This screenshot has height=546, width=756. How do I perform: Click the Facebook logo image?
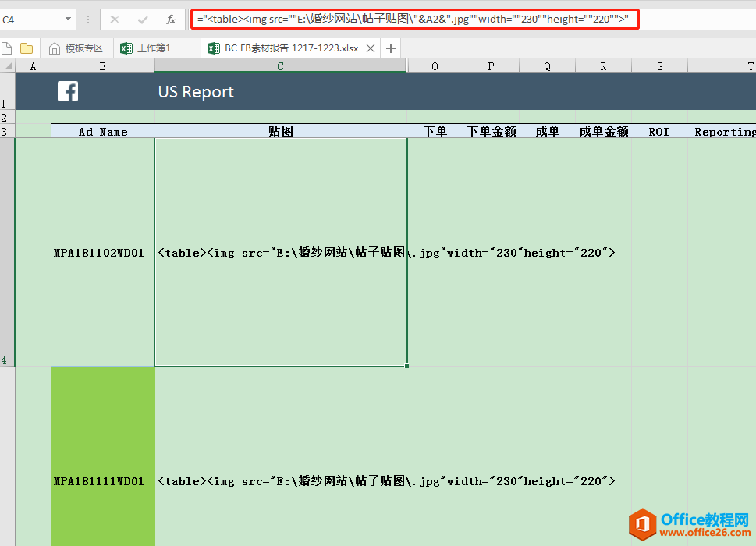(68, 91)
